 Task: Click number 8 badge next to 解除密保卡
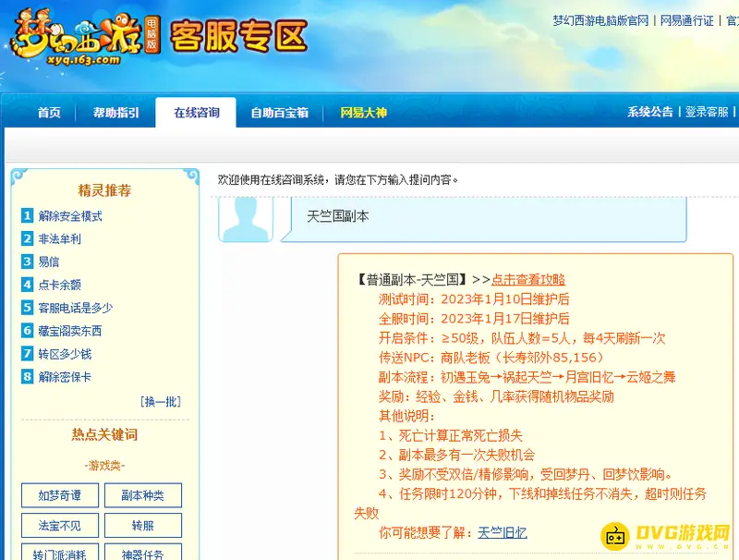(x=28, y=377)
